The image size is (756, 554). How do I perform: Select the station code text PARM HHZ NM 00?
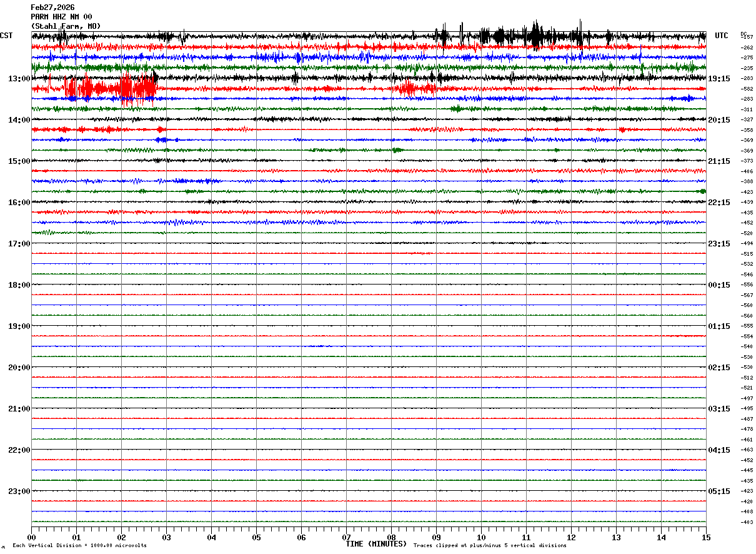point(61,17)
